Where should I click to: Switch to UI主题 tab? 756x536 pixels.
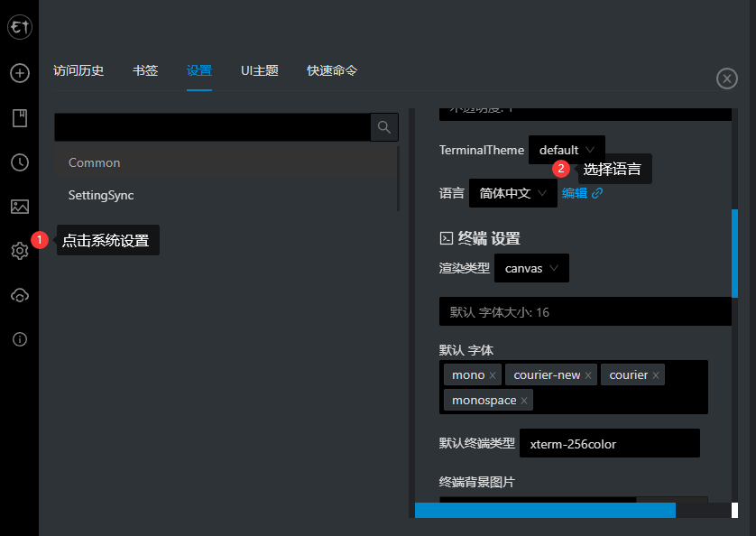pos(260,71)
